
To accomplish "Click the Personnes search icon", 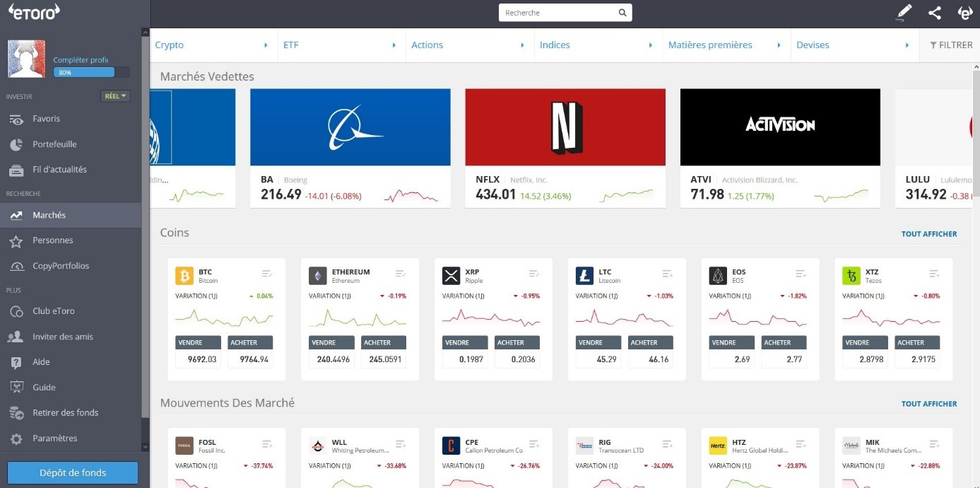I will (x=20, y=240).
